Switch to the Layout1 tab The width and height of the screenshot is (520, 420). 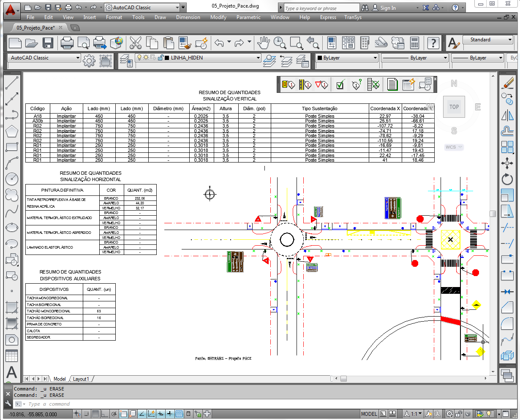pos(81,379)
